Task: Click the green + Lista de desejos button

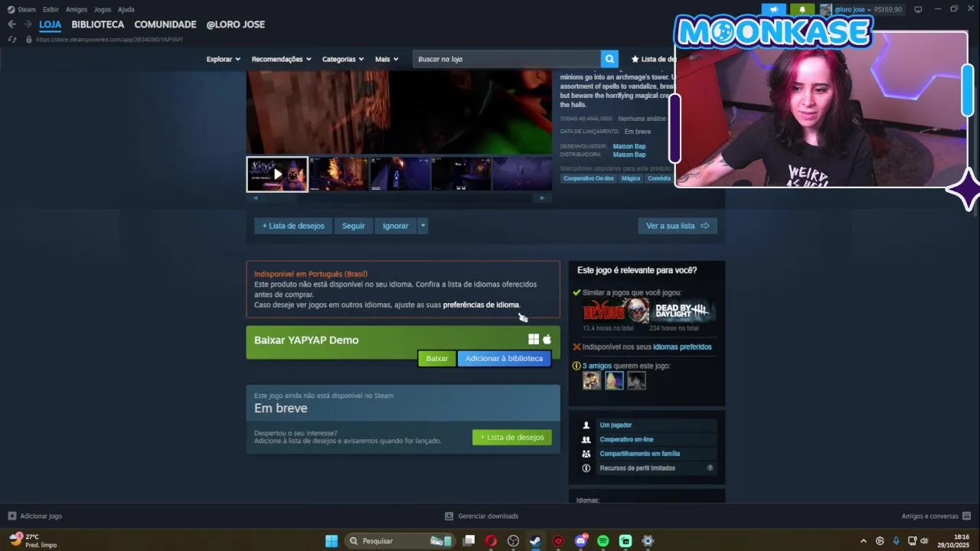Action: [x=512, y=437]
